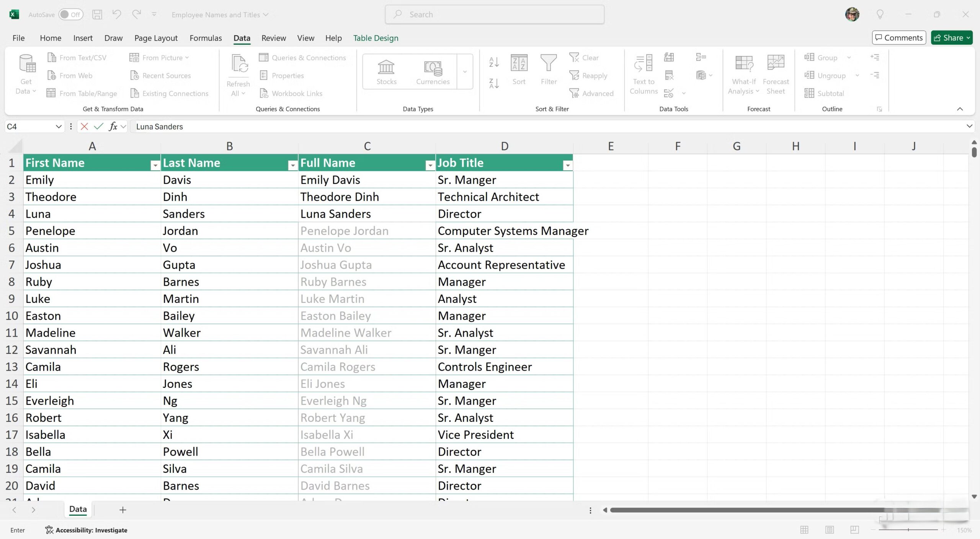Click Refresh All in Queries & Connections
The image size is (980, 539).
click(238, 73)
